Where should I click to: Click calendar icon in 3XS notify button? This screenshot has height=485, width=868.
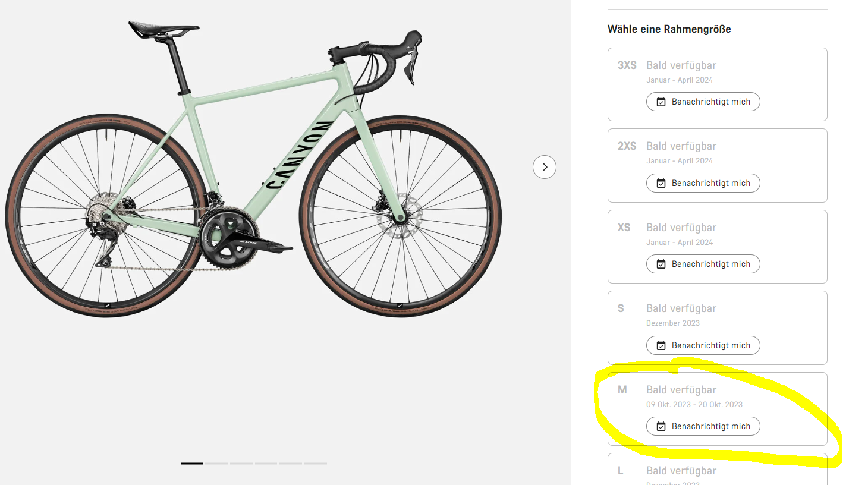point(661,102)
